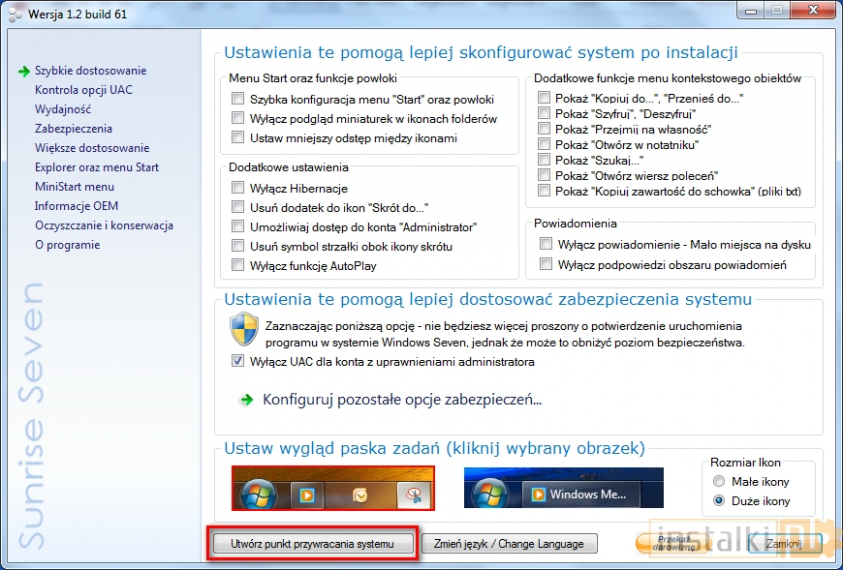The image size is (843, 570).
Task: Click the app icon in the title bar
Action: [x=16, y=13]
